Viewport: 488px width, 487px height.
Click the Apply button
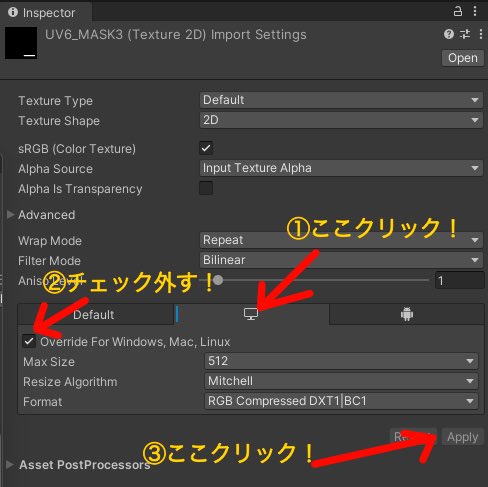[463, 437]
